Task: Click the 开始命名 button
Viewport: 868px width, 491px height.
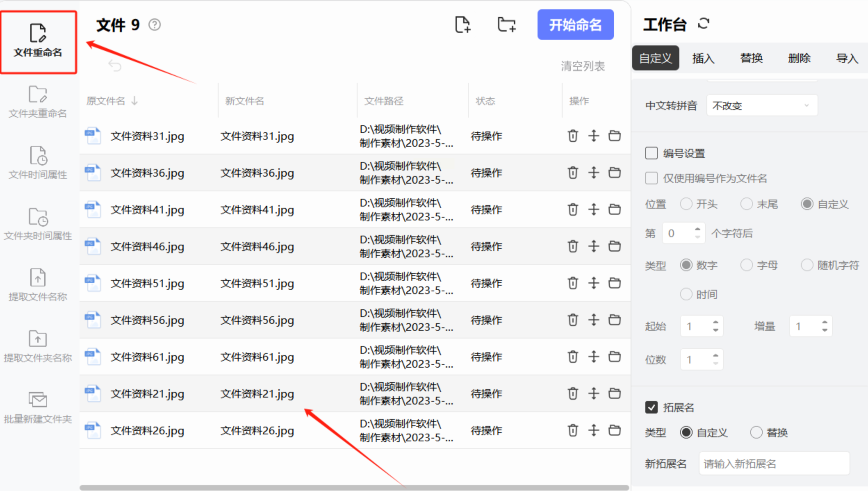Action: [575, 25]
